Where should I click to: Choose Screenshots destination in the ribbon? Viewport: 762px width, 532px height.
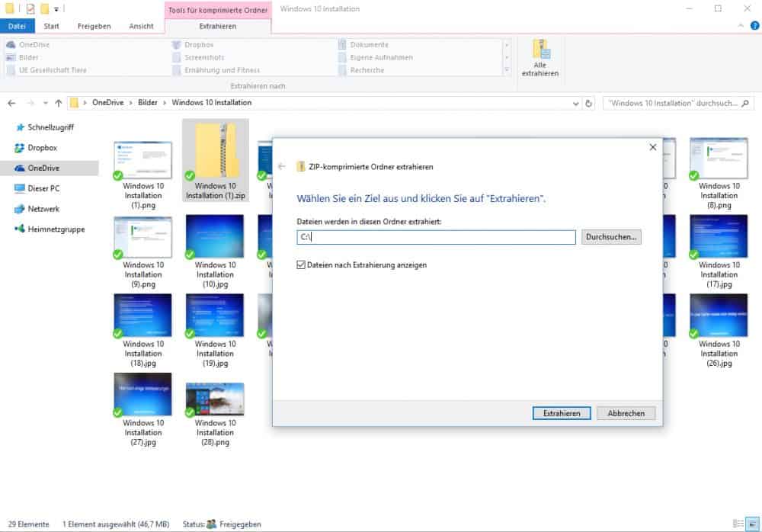(198, 57)
